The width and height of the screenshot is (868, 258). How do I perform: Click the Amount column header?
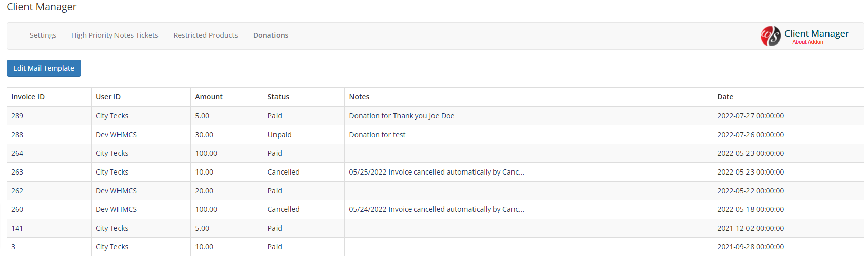click(209, 97)
